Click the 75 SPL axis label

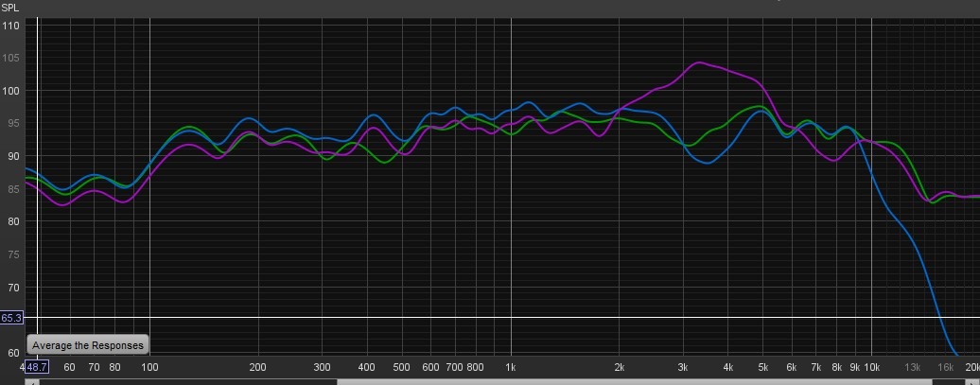point(12,254)
